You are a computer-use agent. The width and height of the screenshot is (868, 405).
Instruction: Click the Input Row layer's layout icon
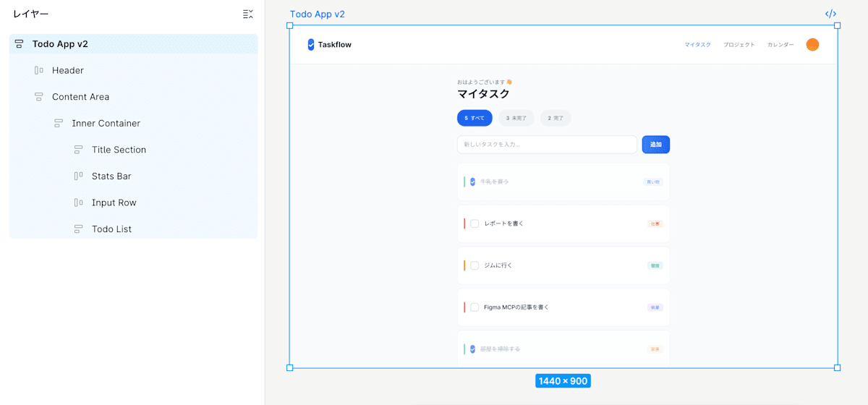tap(78, 202)
